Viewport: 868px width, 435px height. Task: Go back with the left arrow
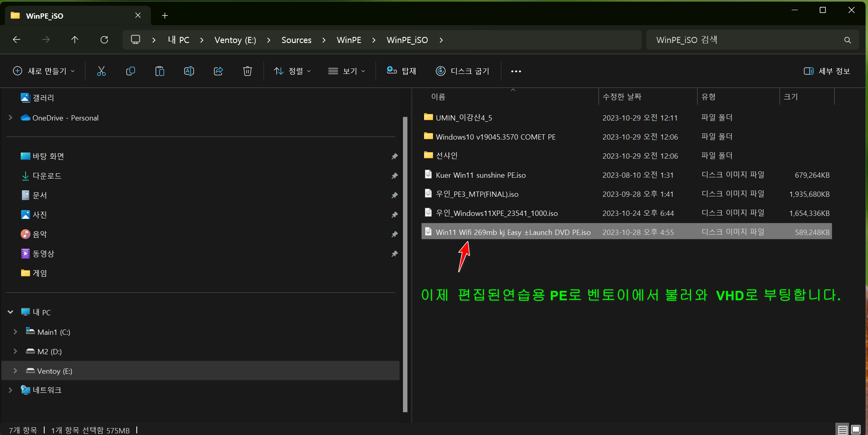click(17, 40)
